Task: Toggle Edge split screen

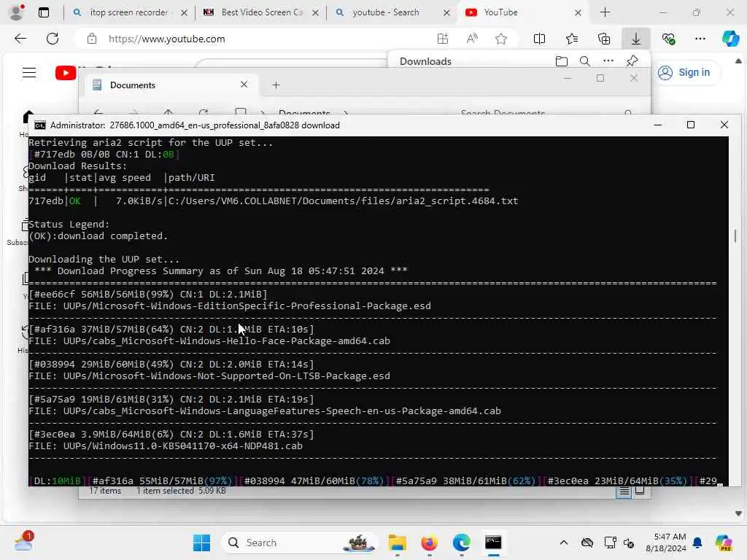Action: coord(539,39)
